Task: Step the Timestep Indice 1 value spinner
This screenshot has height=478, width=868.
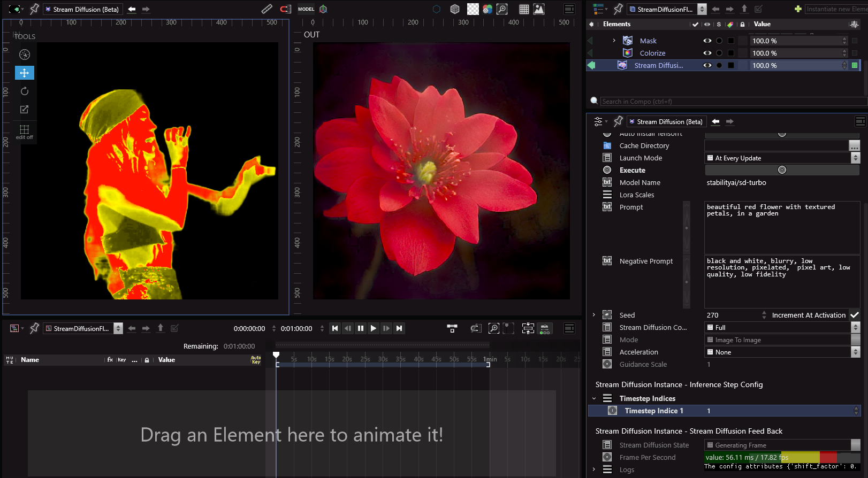Action: point(856,411)
